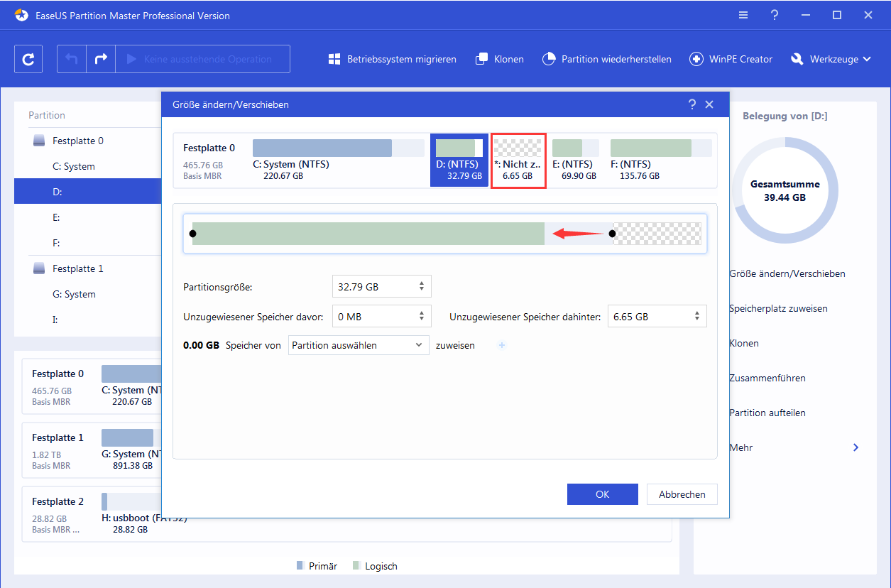Click the Speicher dahinter stepper arrows
The height and width of the screenshot is (588, 891).
(698, 317)
